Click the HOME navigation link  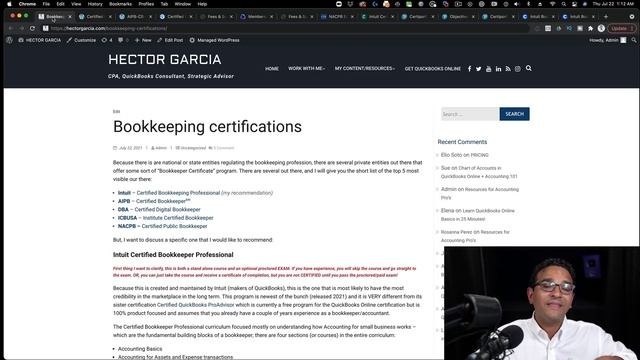pos(272,69)
